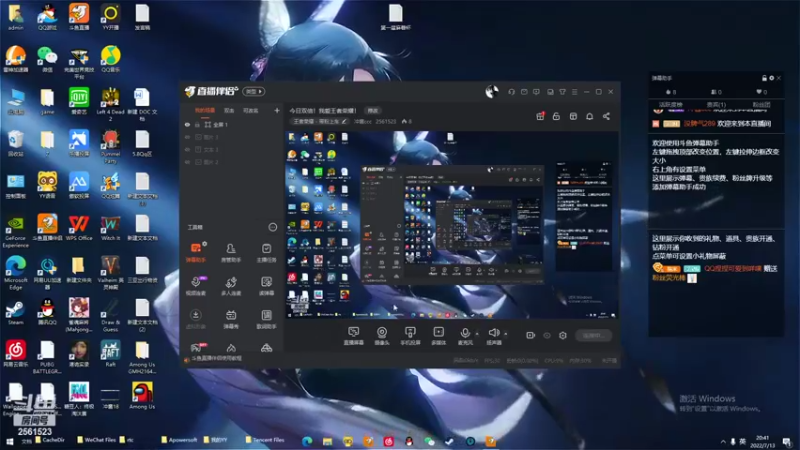
Task: Toggle visibility eye of 图片 2 source
Action: (x=187, y=162)
